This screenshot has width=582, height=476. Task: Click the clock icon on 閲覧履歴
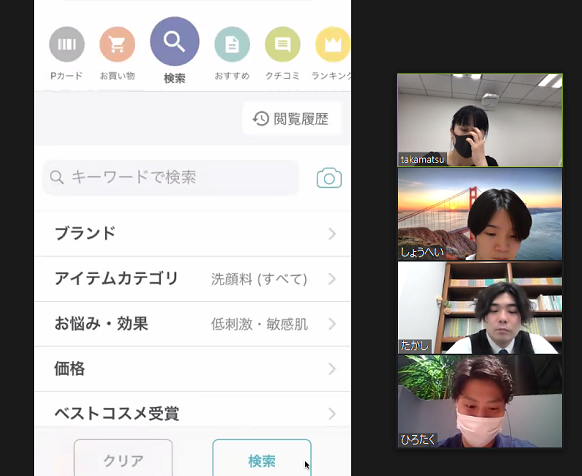pyautogui.click(x=261, y=119)
